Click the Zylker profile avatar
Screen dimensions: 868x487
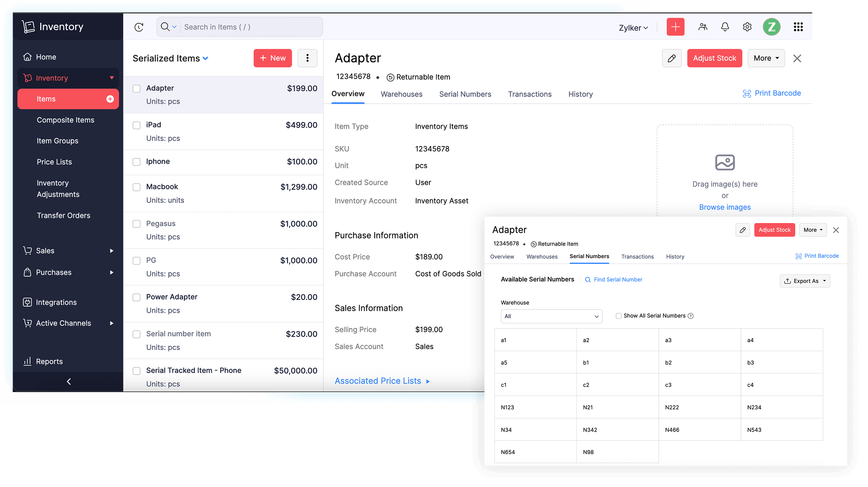click(x=772, y=26)
